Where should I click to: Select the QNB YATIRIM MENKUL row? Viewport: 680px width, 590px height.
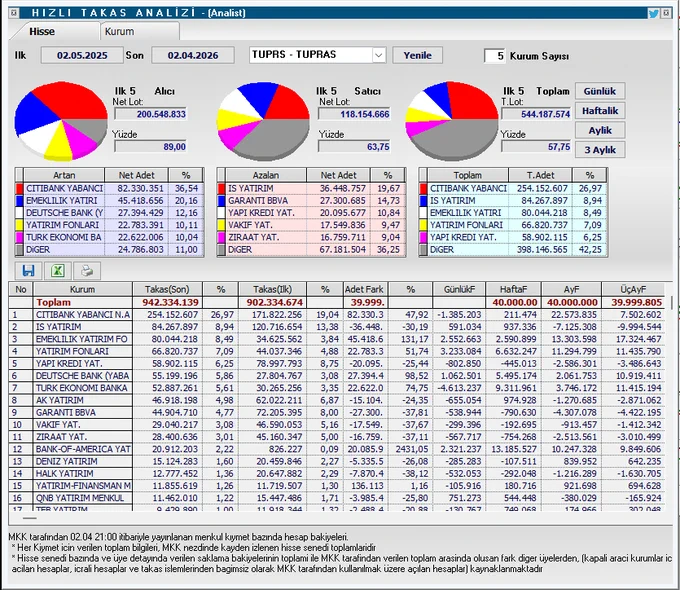point(336,498)
